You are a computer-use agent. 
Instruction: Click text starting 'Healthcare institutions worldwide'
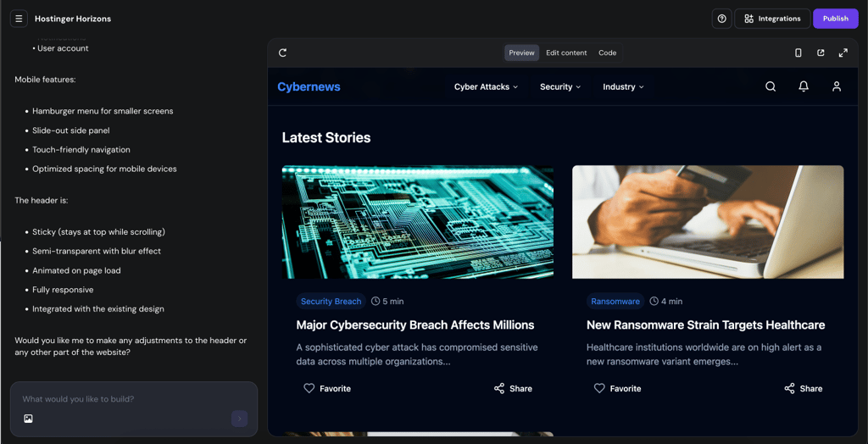(704, 354)
